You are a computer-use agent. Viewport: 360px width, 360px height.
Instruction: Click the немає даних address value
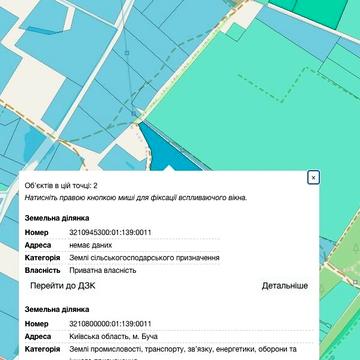[x=91, y=245]
